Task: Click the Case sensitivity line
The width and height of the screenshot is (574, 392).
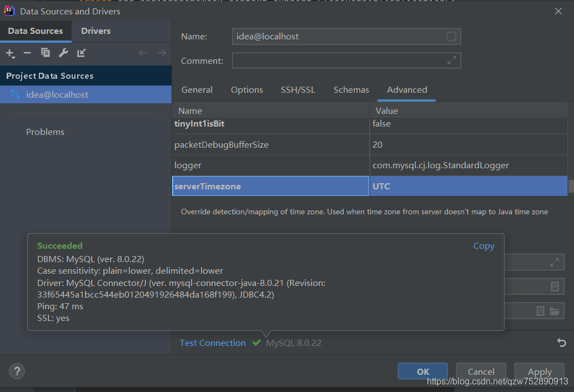Action: pyautogui.click(x=130, y=271)
